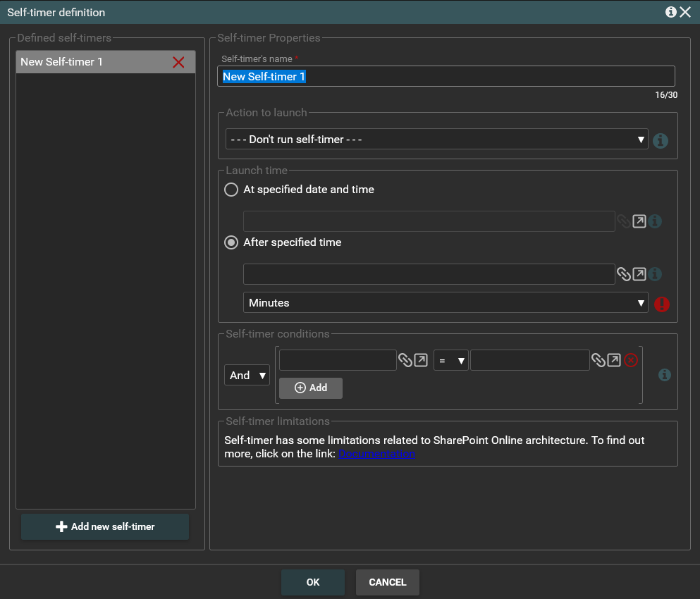Viewport: 700px width, 599px height.
Task: Open the Documentation link
Action: pos(376,454)
